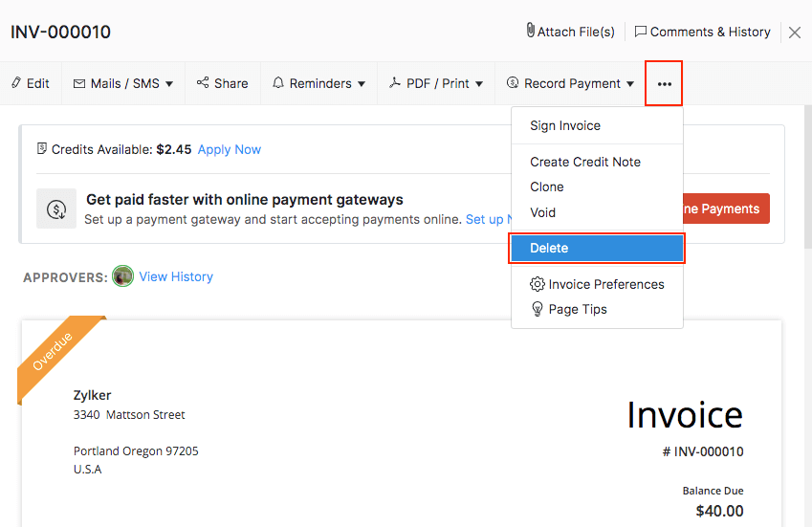The height and width of the screenshot is (527, 812).
Task: Open Comments & History panel
Action: point(702,32)
